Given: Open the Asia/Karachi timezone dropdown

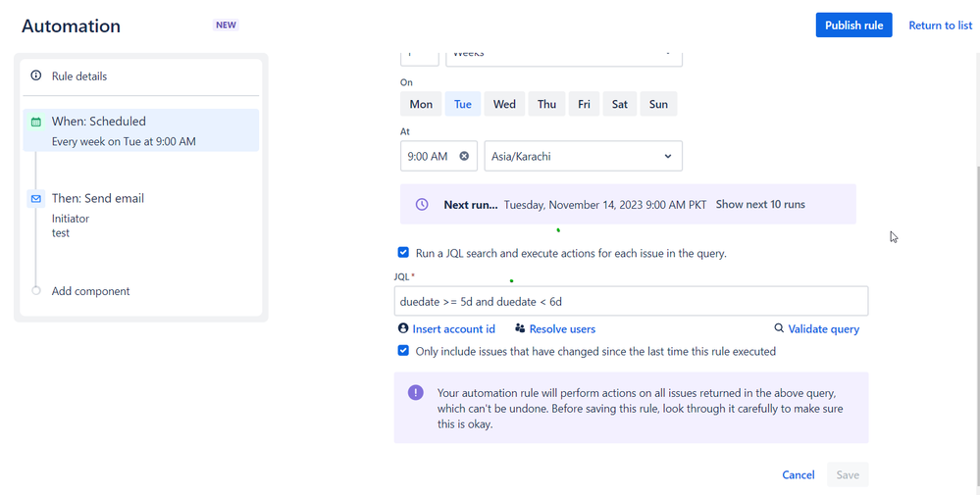Looking at the screenshot, I should [x=583, y=156].
